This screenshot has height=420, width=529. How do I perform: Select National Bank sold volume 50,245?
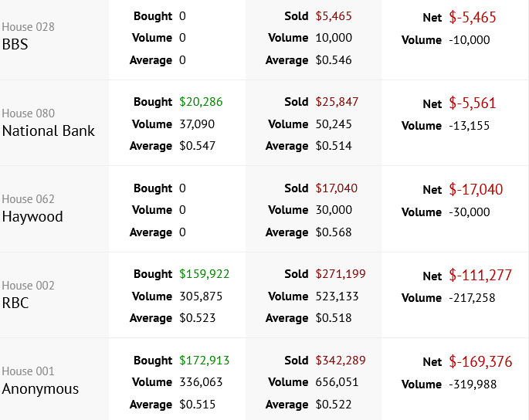pos(334,124)
